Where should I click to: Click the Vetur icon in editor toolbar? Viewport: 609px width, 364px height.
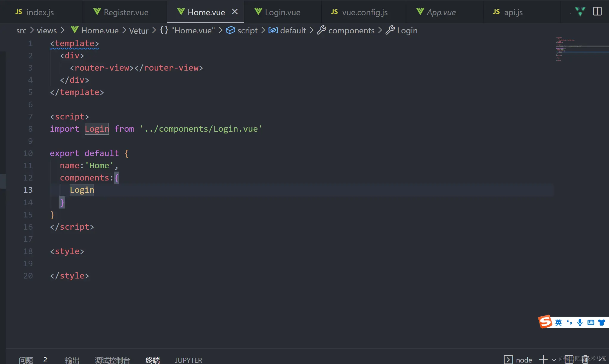coord(580,12)
